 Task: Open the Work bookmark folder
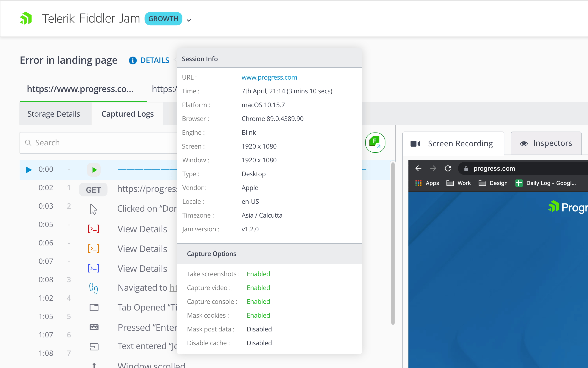(x=458, y=183)
